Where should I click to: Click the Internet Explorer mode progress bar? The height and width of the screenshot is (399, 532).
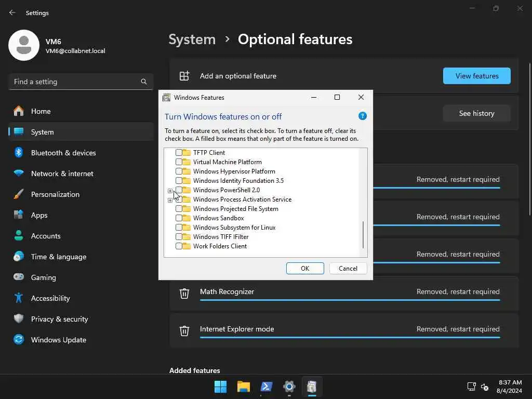pos(350,337)
